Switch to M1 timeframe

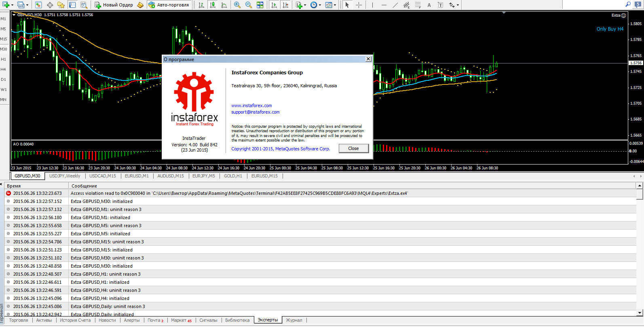[x=3, y=19]
